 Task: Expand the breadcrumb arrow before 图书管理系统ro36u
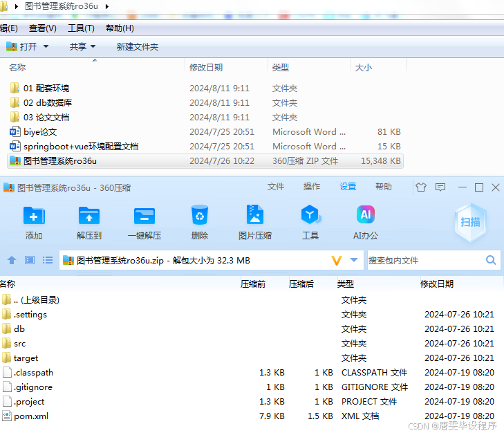[16, 6]
